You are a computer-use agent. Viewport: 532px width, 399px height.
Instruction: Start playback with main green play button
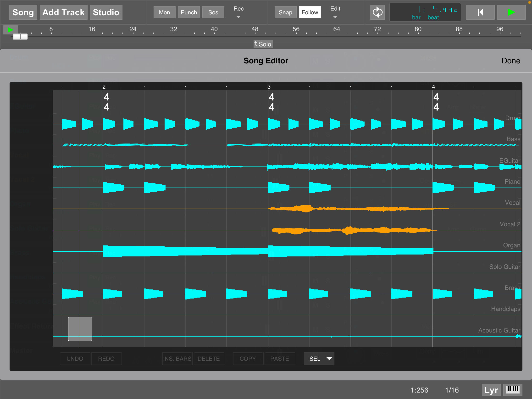pos(511,12)
